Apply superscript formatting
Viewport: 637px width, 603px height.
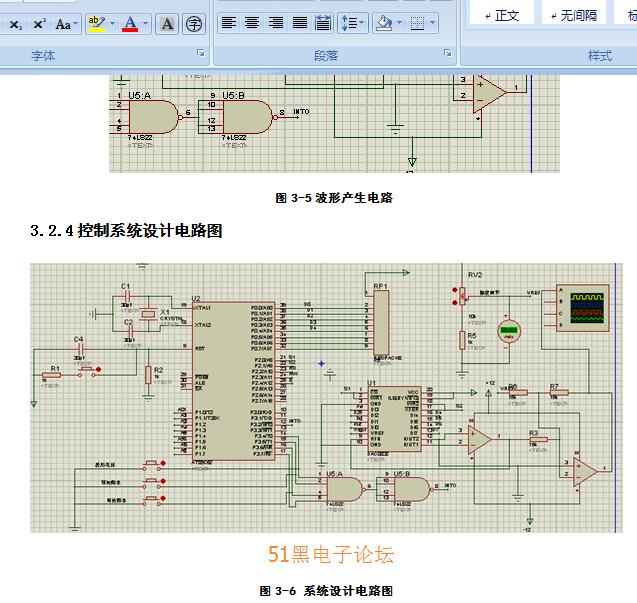click(x=39, y=24)
